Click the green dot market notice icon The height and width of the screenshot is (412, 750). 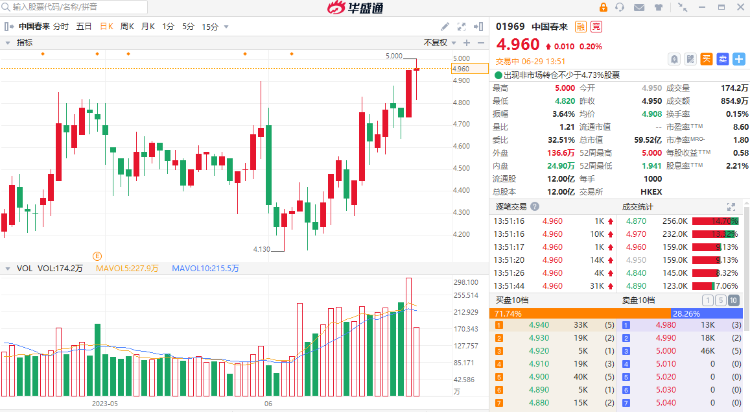[x=498, y=75]
